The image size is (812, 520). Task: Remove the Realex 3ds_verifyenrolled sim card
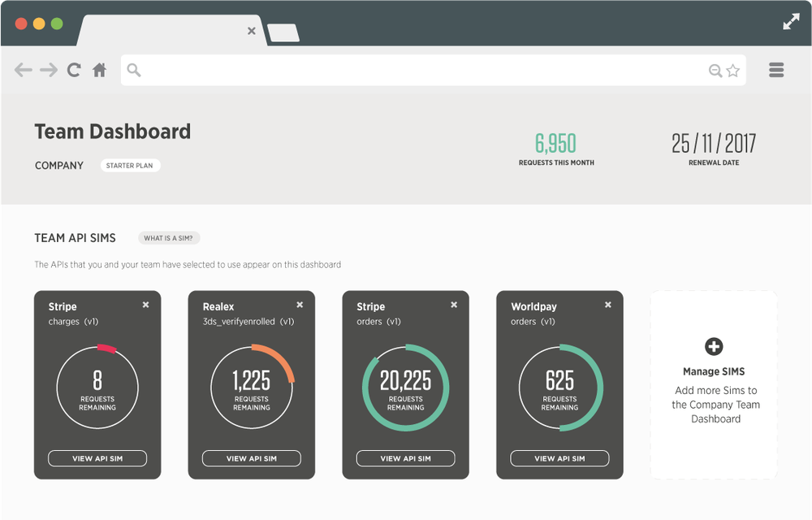point(300,305)
